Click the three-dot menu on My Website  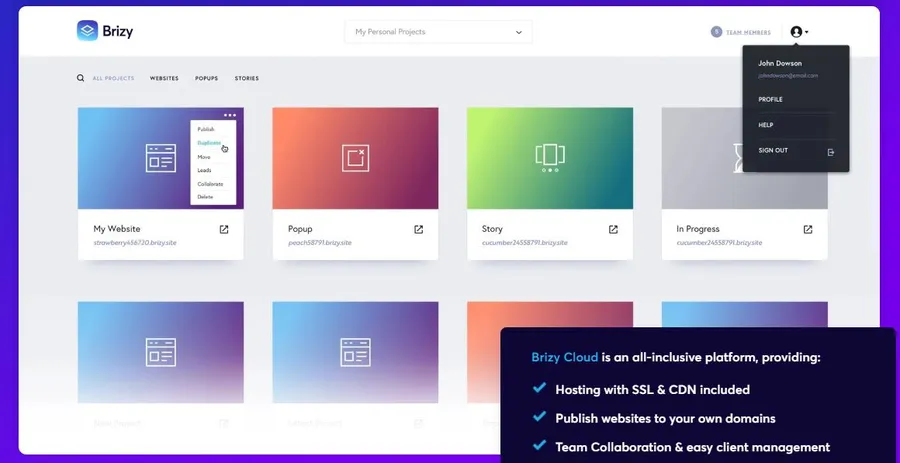(x=230, y=115)
